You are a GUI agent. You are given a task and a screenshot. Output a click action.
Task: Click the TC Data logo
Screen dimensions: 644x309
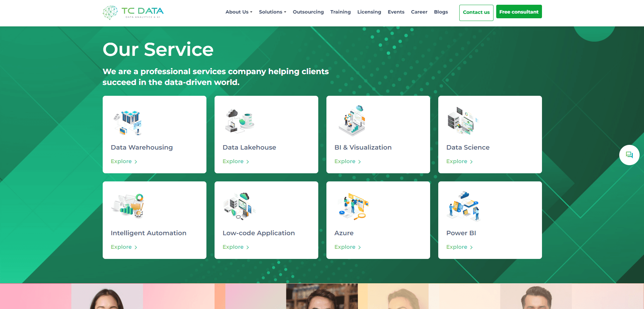[133, 13]
